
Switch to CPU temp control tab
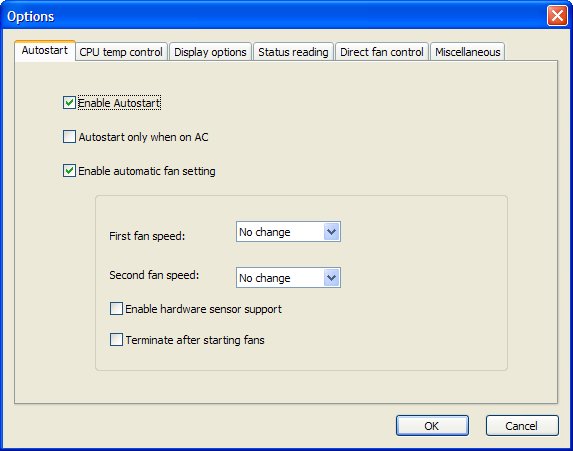coord(121,52)
